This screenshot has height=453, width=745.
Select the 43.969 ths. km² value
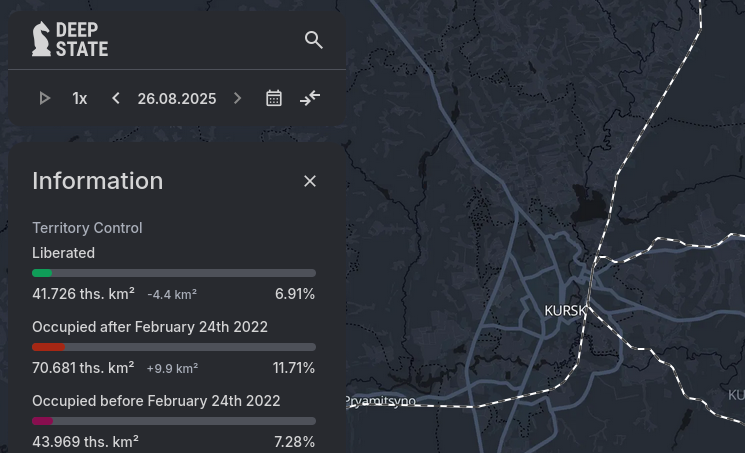click(86, 442)
